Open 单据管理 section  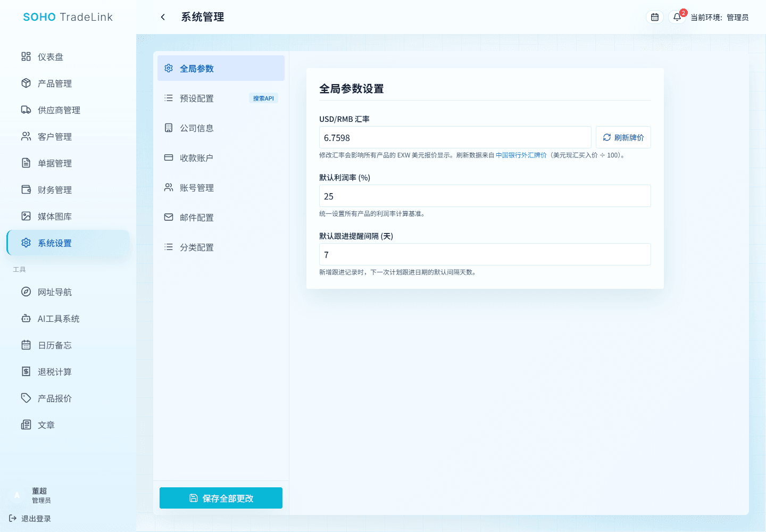(68, 163)
